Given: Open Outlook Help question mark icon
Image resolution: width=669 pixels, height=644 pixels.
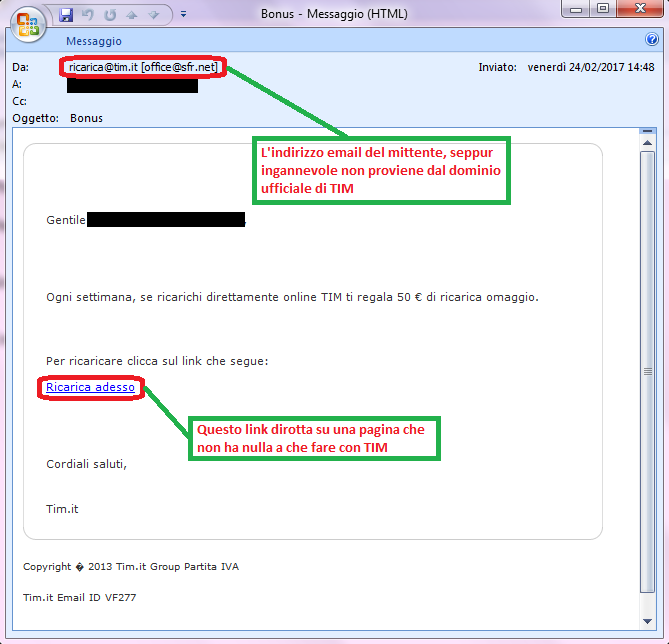Looking at the screenshot, I should [652, 39].
